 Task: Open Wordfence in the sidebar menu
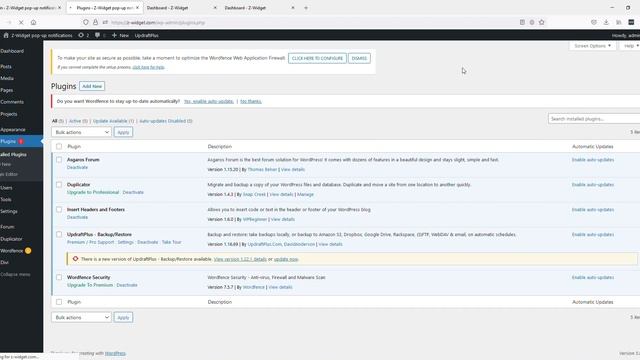tap(12, 251)
